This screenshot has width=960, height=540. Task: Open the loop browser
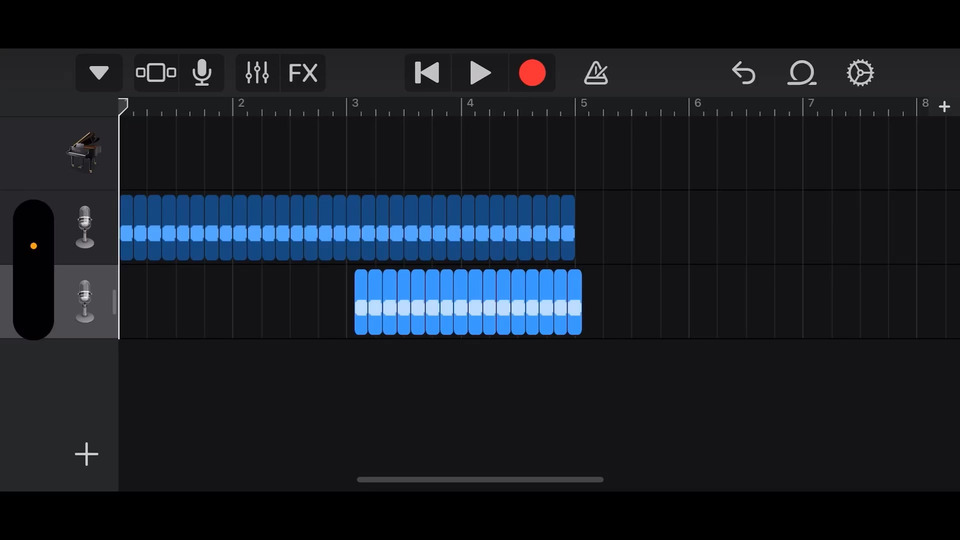(801, 73)
